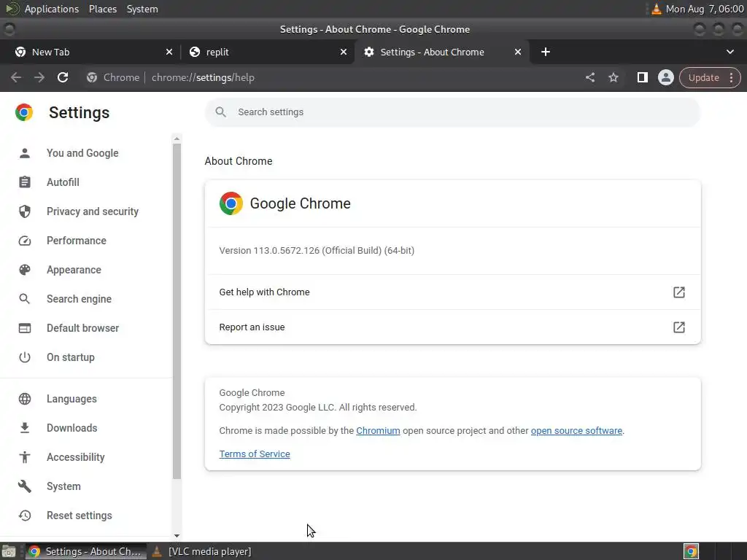Open Languages settings
Viewport: 747px width, 560px height.
(71, 399)
